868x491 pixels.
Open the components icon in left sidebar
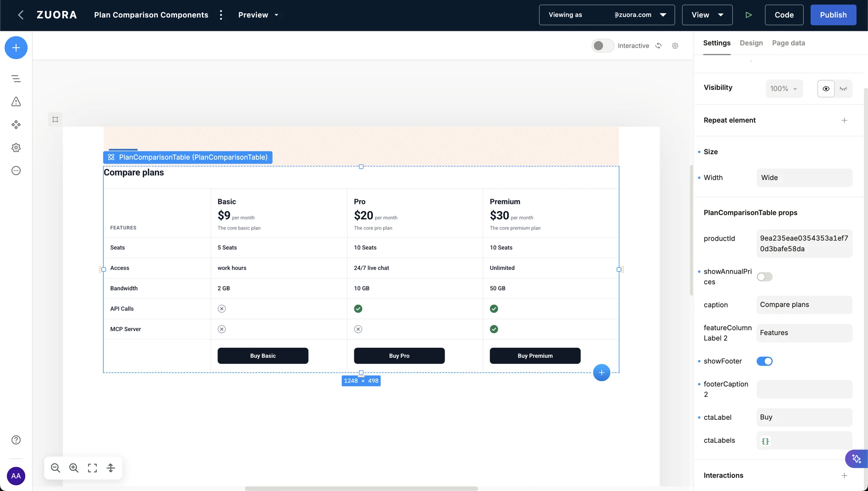(x=16, y=125)
